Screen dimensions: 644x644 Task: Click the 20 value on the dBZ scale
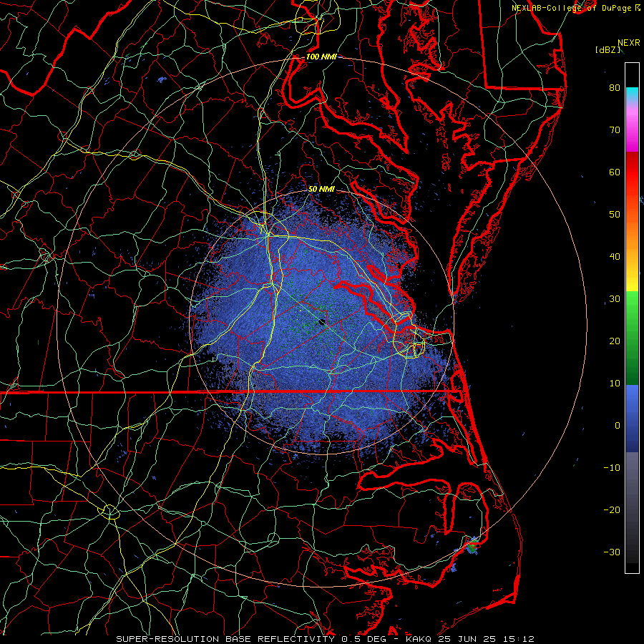[615, 341]
